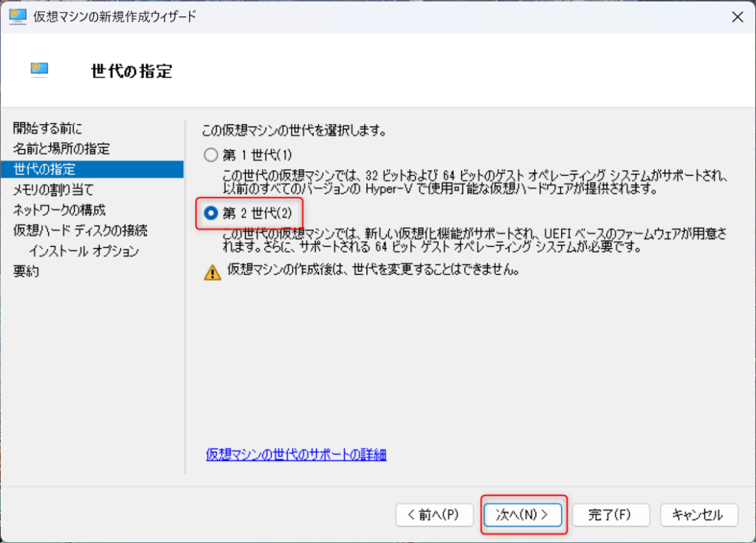Screen dimensions: 756x543
Task: Open ネットワークの構成 step in sidebar
Action: pos(59,210)
